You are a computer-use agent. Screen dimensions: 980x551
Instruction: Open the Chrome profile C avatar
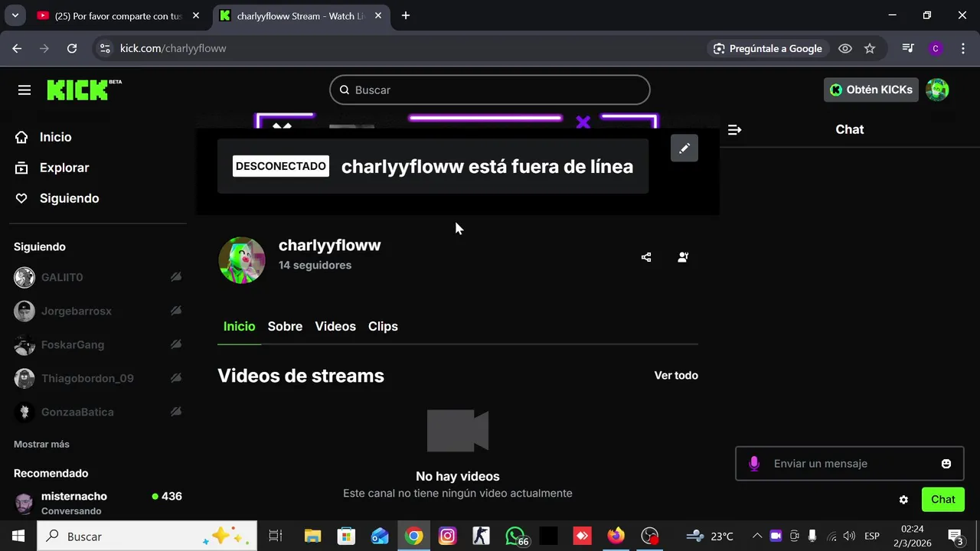936,48
